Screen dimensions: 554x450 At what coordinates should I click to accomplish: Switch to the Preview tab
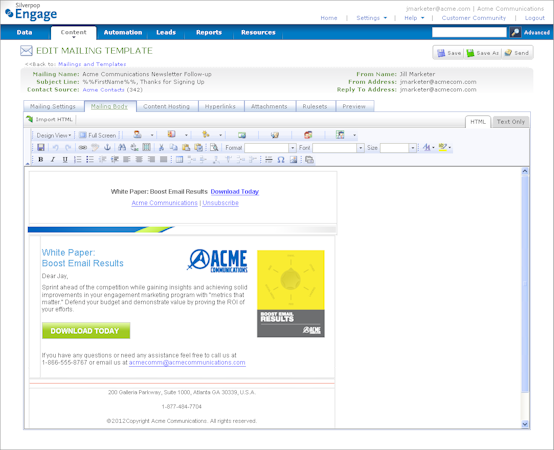(x=354, y=106)
